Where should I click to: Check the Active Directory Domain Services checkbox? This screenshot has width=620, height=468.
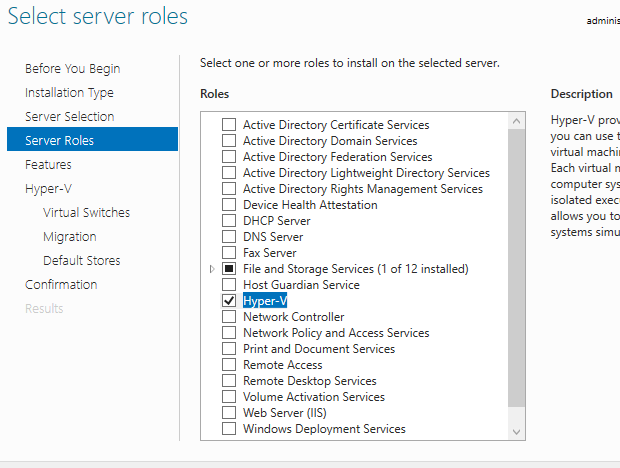[x=229, y=141]
